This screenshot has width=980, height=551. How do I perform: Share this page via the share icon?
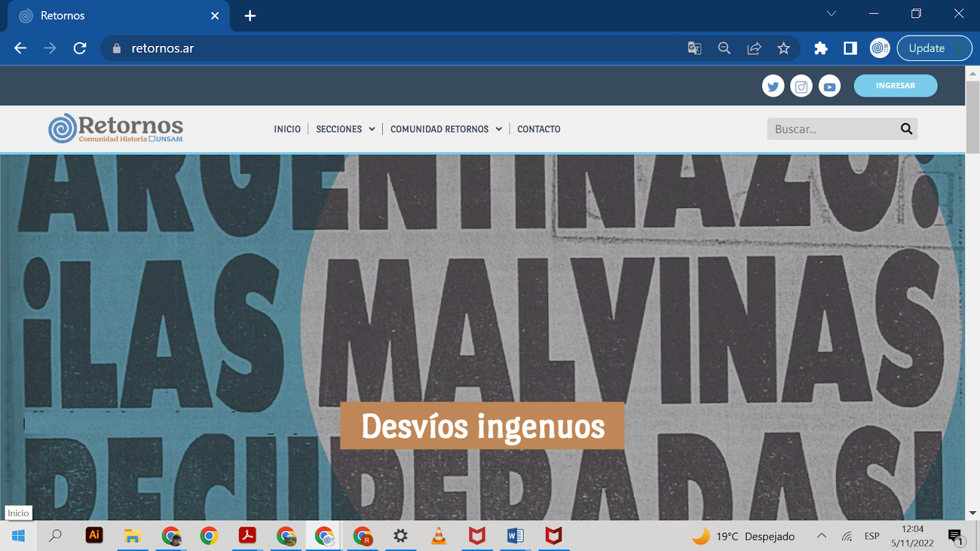tap(754, 48)
